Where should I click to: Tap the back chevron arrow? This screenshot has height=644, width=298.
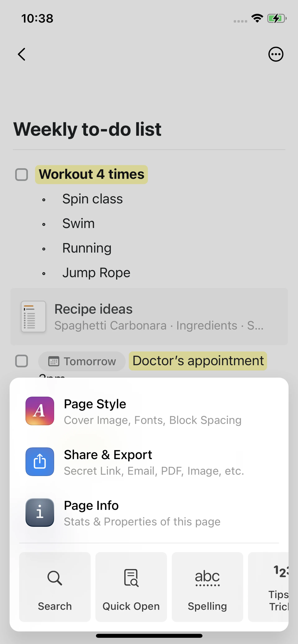(x=22, y=54)
